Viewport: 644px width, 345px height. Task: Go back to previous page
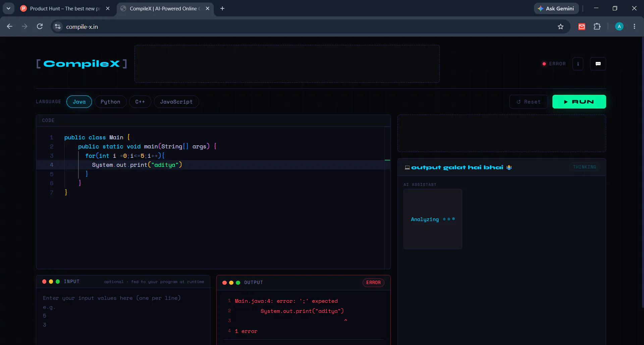10,26
